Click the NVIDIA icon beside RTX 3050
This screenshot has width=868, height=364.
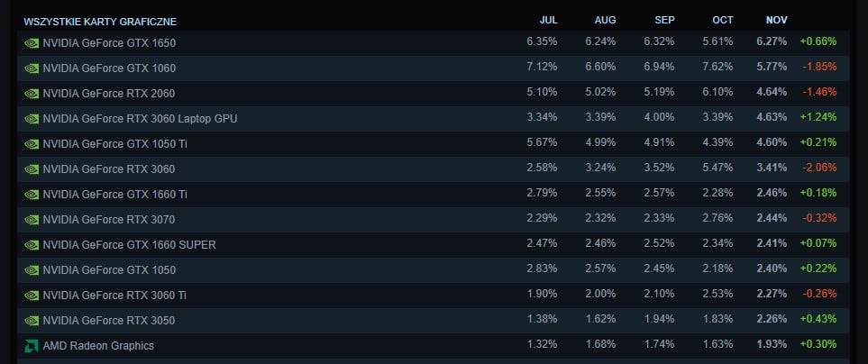click(x=32, y=320)
